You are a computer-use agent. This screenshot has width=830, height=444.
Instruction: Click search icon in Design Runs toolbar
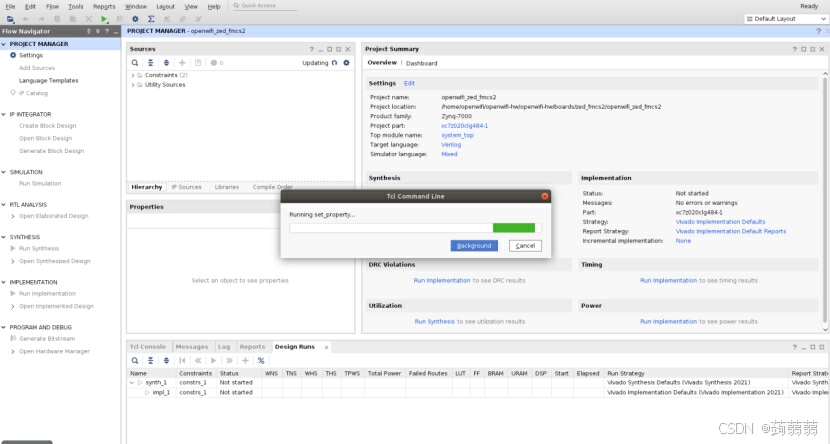click(135, 360)
